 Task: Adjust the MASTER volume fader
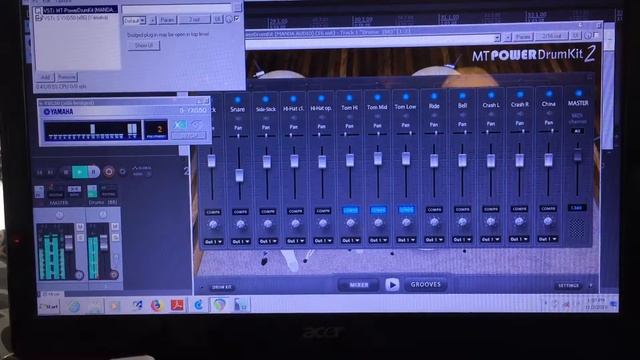coord(578,155)
